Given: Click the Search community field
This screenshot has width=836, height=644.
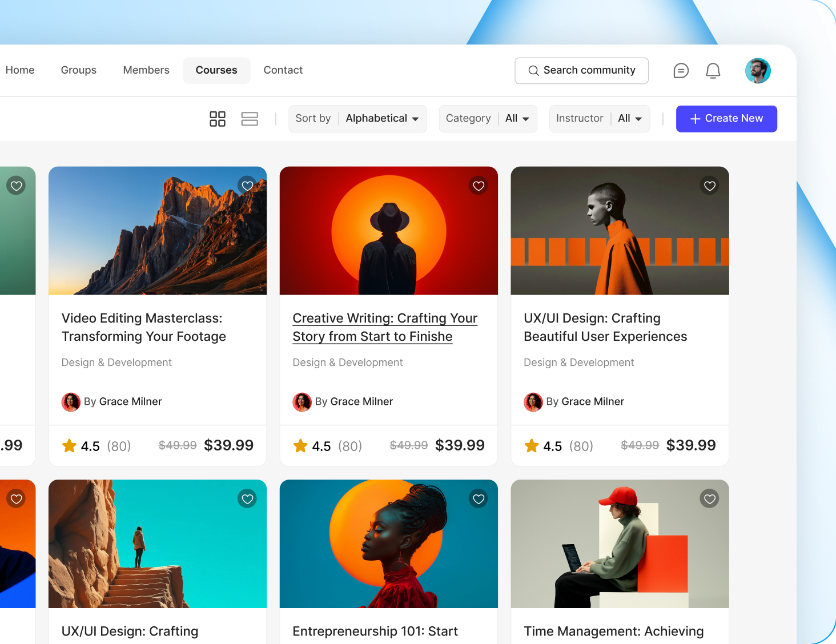Looking at the screenshot, I should click(x=581, y=71).
